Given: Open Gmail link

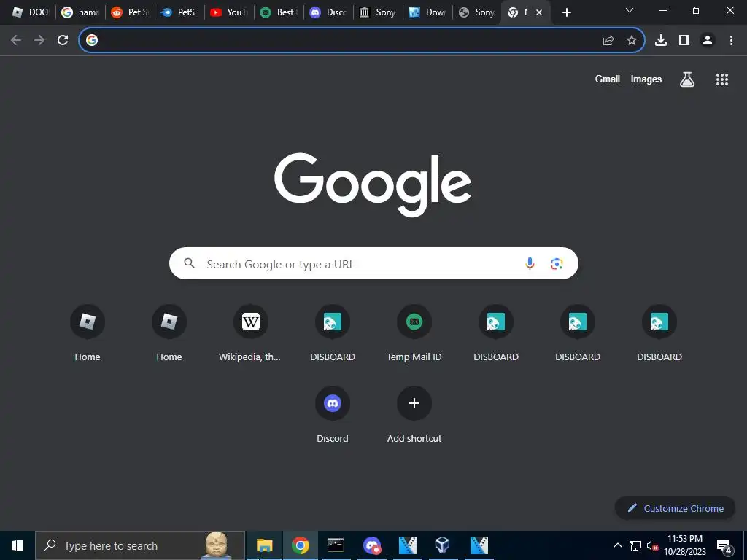Looking at the screenshot, I should point(608,79).
